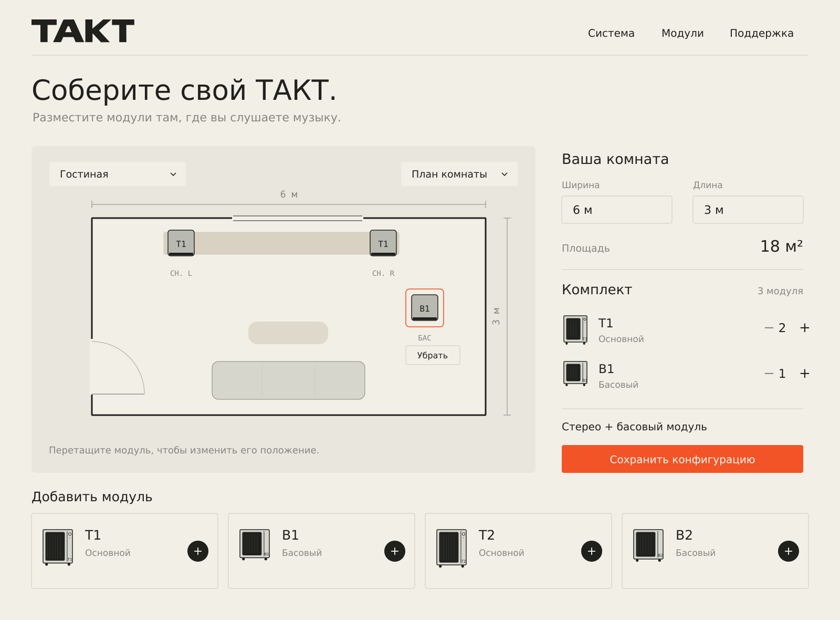Open the План комнаты view dropdown
The width and height of the screenshot is (840, 620).
pos(459,174)
